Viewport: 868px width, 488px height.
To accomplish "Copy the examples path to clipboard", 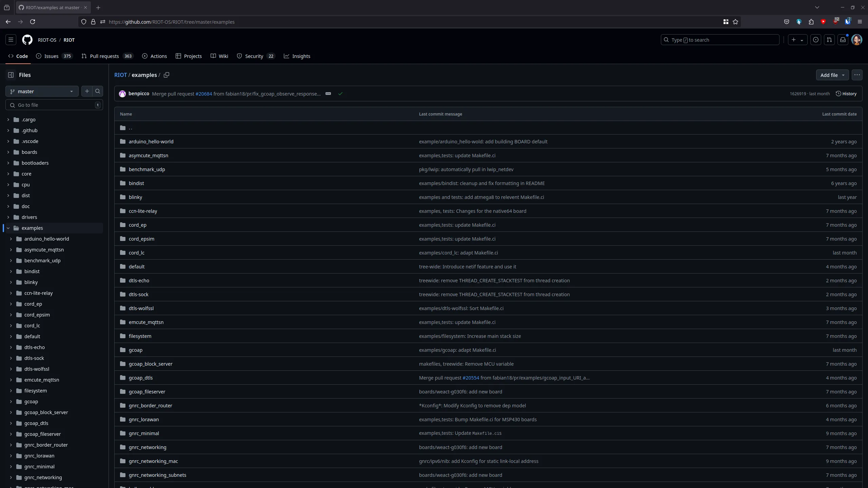I will coord(166,75).
